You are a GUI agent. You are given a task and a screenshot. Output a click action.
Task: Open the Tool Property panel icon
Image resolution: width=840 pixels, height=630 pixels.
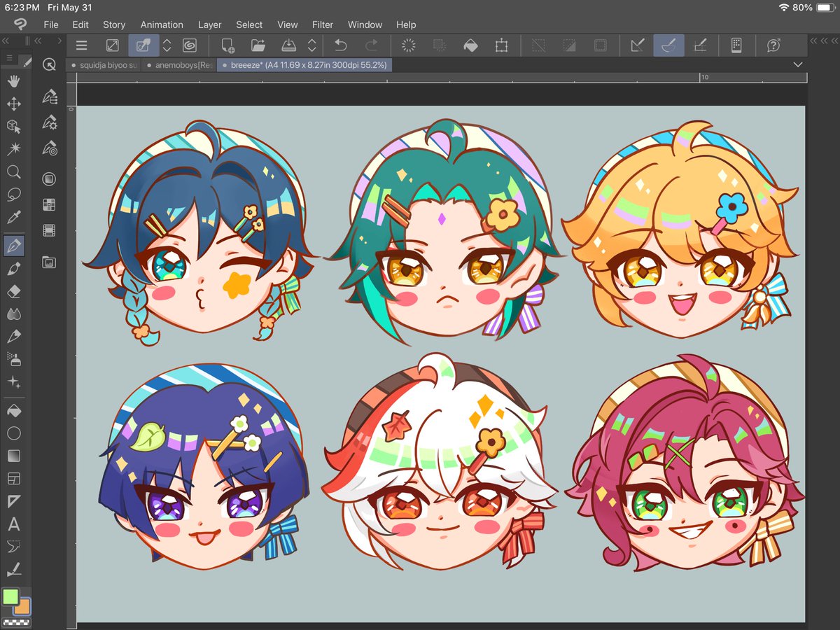49,122
